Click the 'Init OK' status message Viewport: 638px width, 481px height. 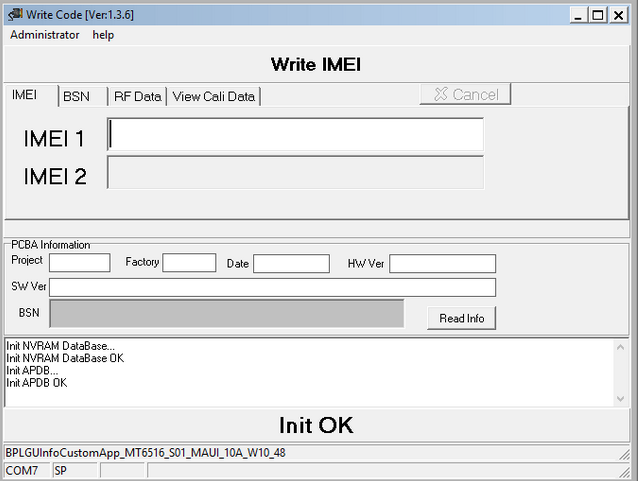[316, 425]
